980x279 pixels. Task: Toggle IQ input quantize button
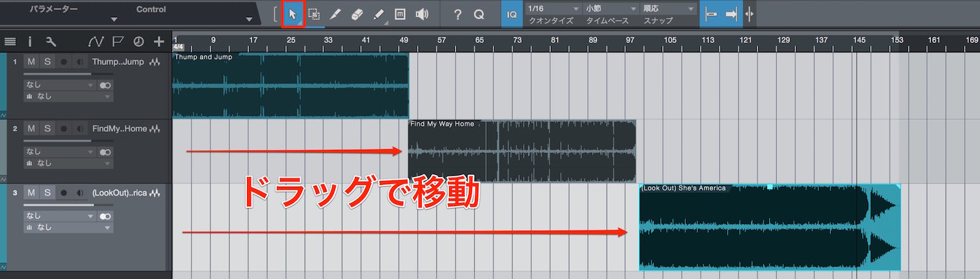pos(511,15)
